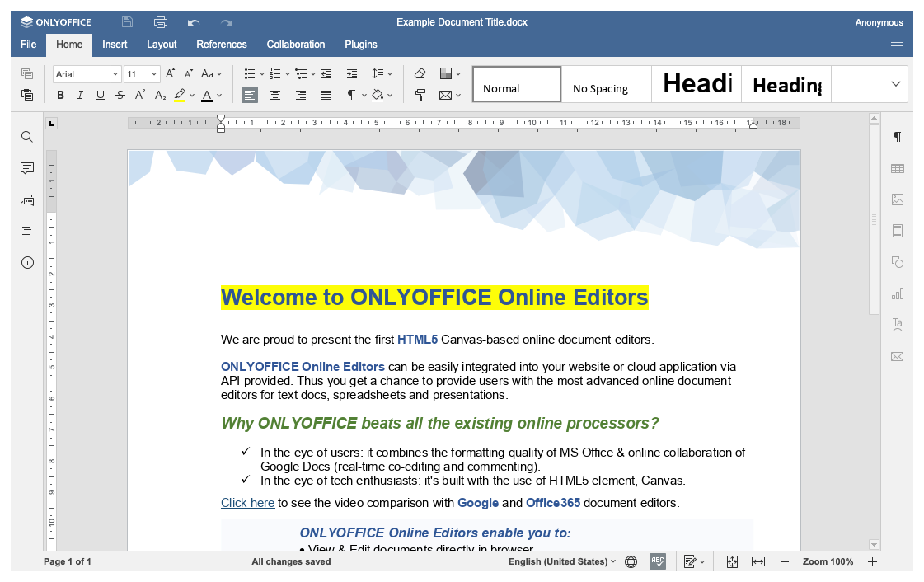Open paragraph settings in right sidebar
Screen dimensions: 924x582
(897, 137)
